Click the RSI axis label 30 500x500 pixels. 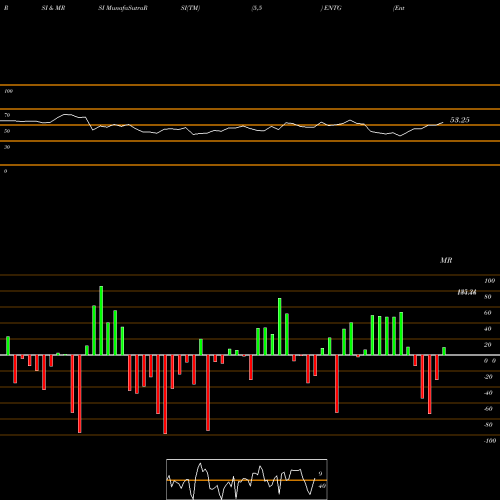7,147
